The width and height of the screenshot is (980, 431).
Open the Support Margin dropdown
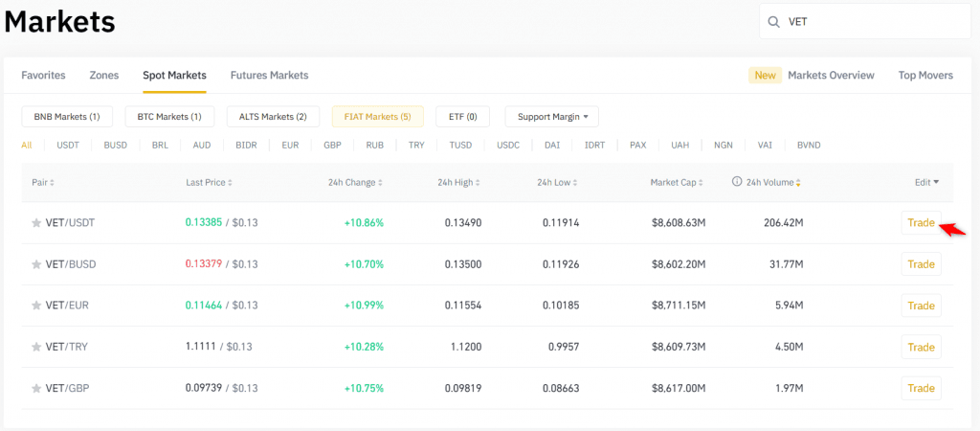(x=552, y=116)
